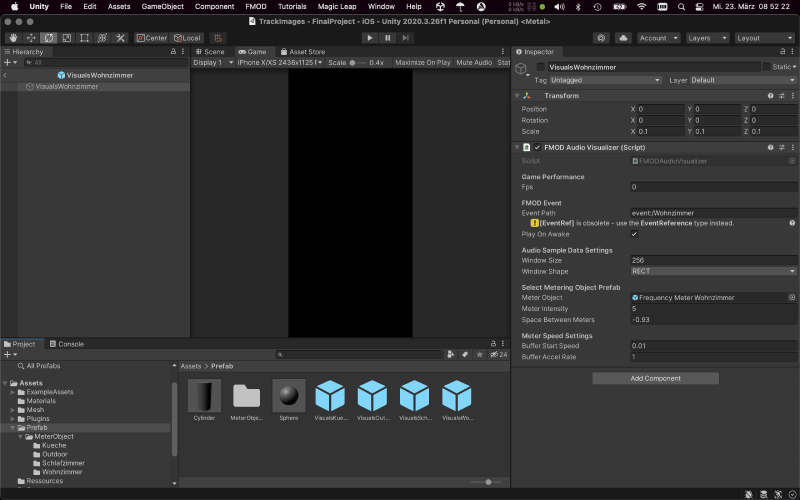This screenshot has width=800, height=500.
Task: Open Transform component help
Action: (770, 96)
